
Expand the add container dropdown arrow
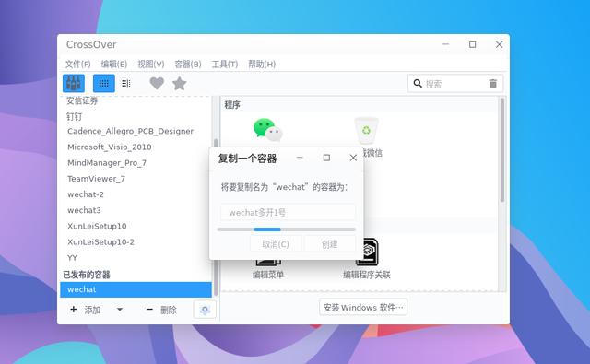pos(120,310)
